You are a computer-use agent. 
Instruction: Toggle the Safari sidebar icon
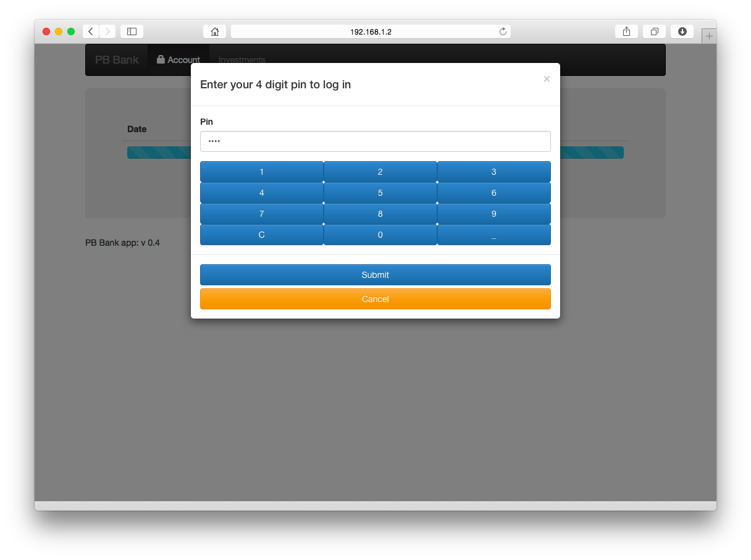click(x=132, y=31)
